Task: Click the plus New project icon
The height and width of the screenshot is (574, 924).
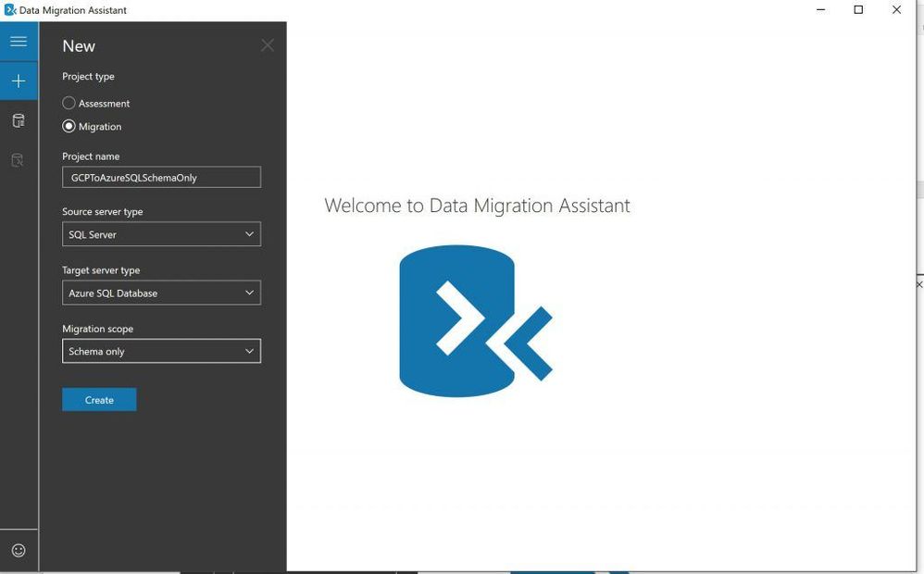Action: 19,81
